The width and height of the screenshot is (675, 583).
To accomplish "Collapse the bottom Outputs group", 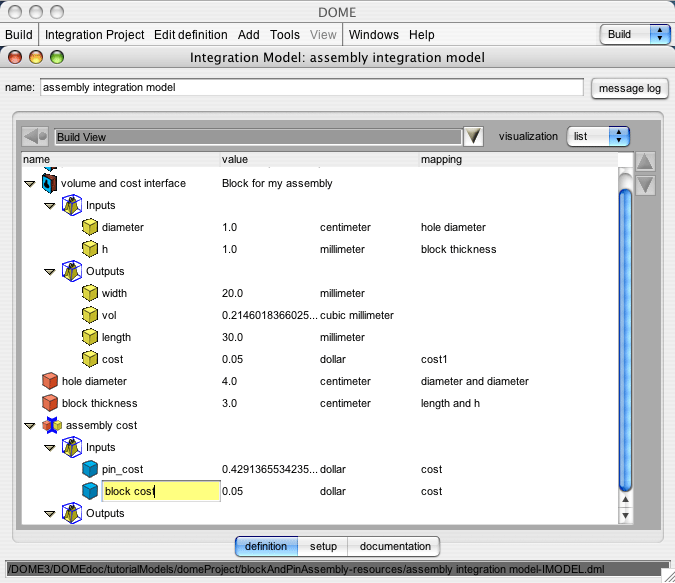I will pyautogui.click(x=50, y=514).
